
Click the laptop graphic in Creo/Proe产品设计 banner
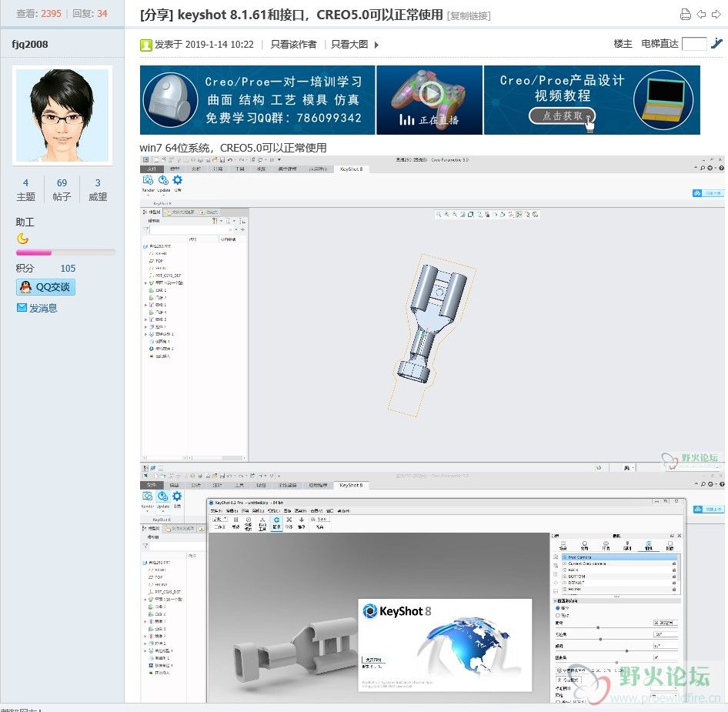click(x=663, y=99)
